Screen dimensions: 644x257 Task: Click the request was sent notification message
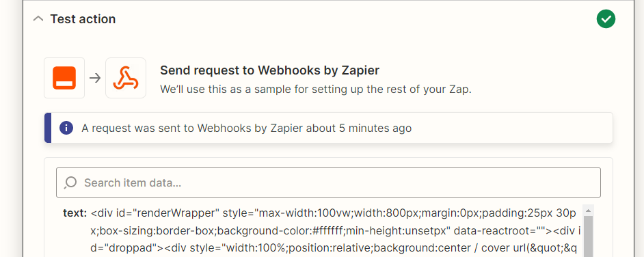tap(246, 128)
